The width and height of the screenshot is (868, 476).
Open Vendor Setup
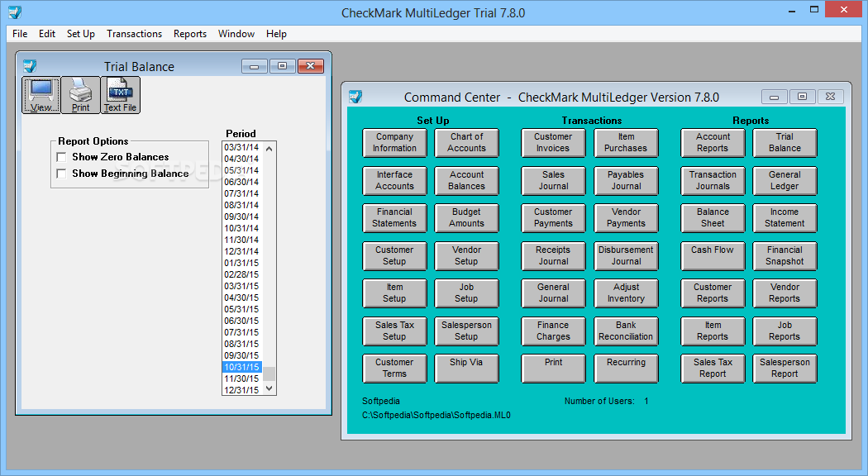click(x=467, y=255)
